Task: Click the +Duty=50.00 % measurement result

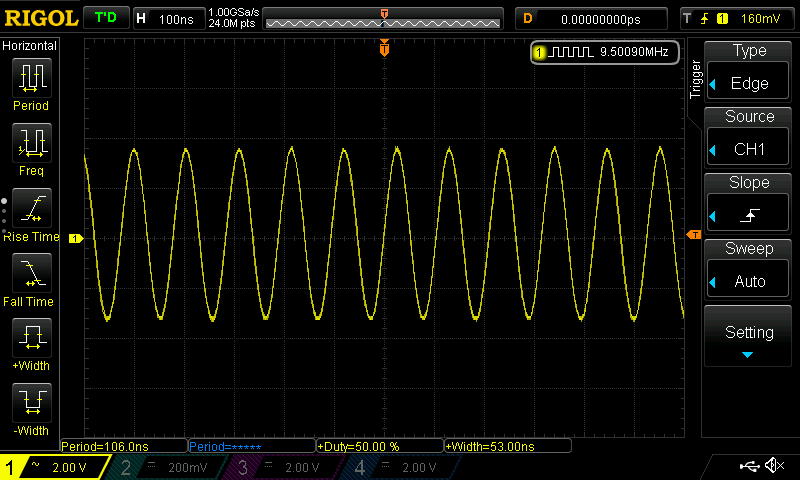Action: (x=380, y=446)
